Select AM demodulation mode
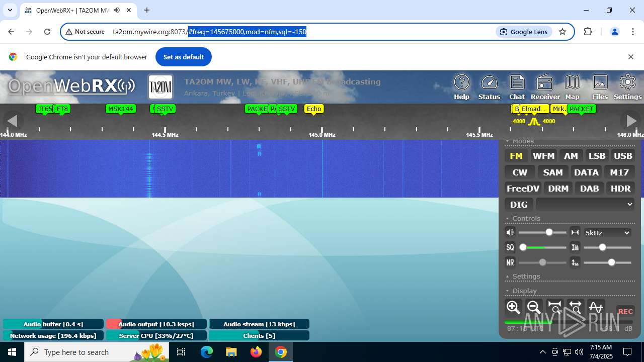Viewport: 644px width, 362px height. pyautogui.click(x=571, y=156)
